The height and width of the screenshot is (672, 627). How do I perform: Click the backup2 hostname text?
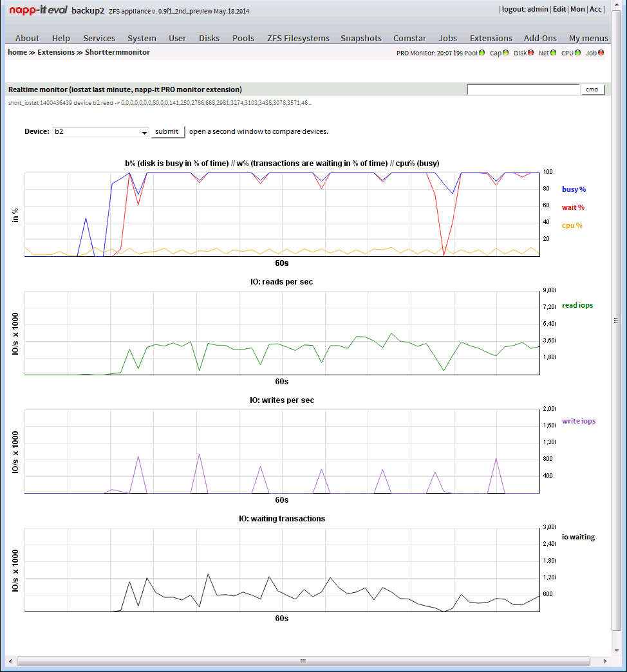88,11
